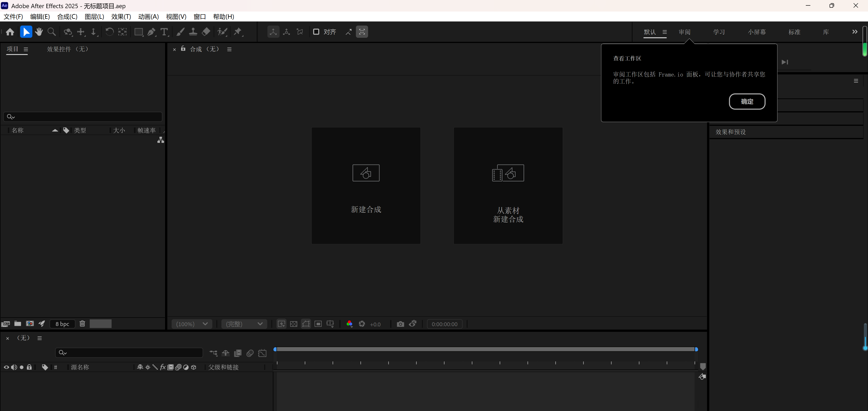868x411 pixels.
Task: Click the left blue navigator handle
Action: pos(275,349)
